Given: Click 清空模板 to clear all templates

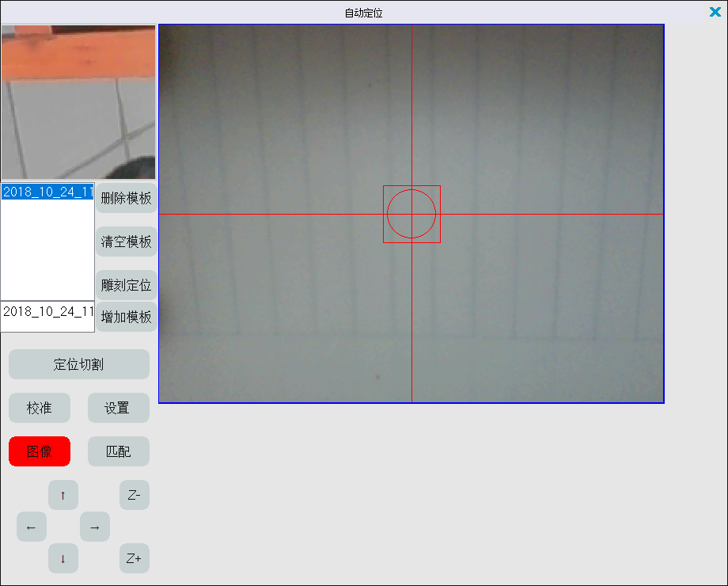Looking at the screenshot, I should click(127, 242).
